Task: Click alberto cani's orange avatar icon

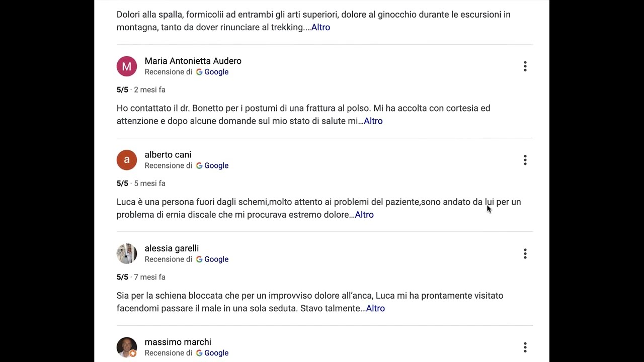Action: (127, 160)
